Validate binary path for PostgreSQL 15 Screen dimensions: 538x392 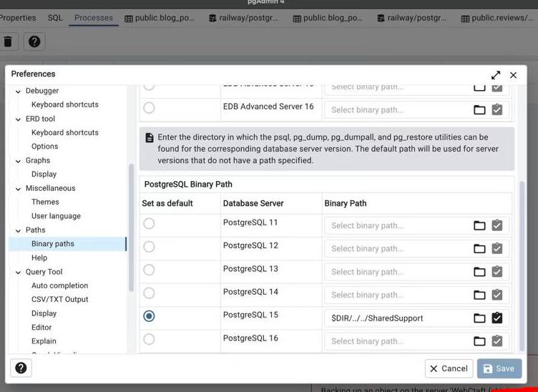(x=497, y=318)
